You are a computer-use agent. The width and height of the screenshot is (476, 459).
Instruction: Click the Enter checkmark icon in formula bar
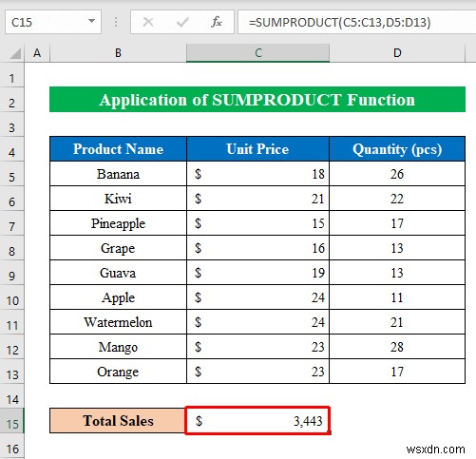[x=182, y=22]
